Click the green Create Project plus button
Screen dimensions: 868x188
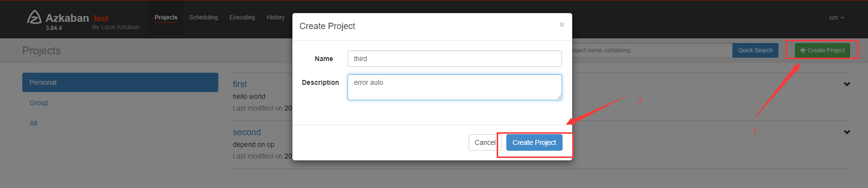point(822,50)
